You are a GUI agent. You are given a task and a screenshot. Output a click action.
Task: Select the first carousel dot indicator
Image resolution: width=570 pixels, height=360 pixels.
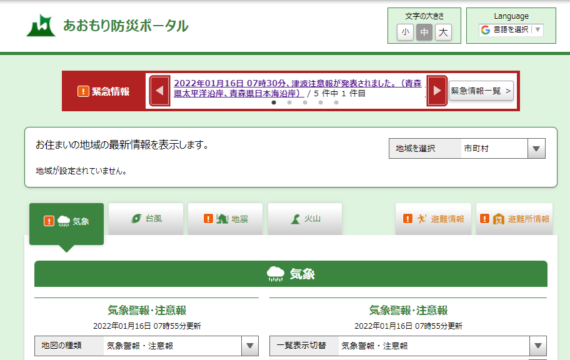click(x=274, y=103)
